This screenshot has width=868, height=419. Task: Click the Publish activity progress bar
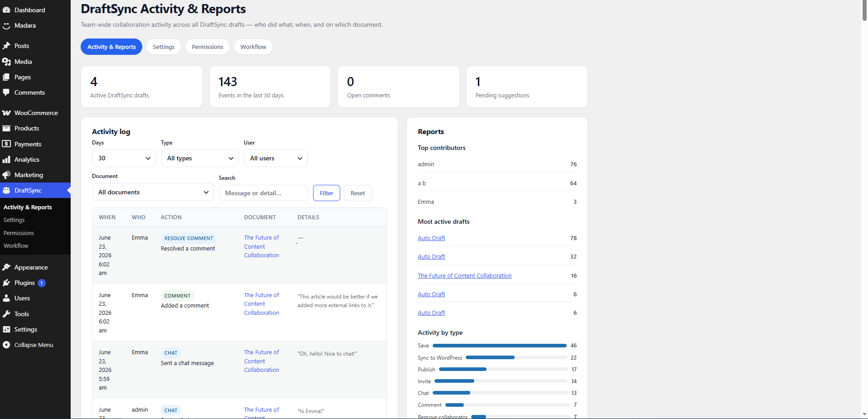503,369
